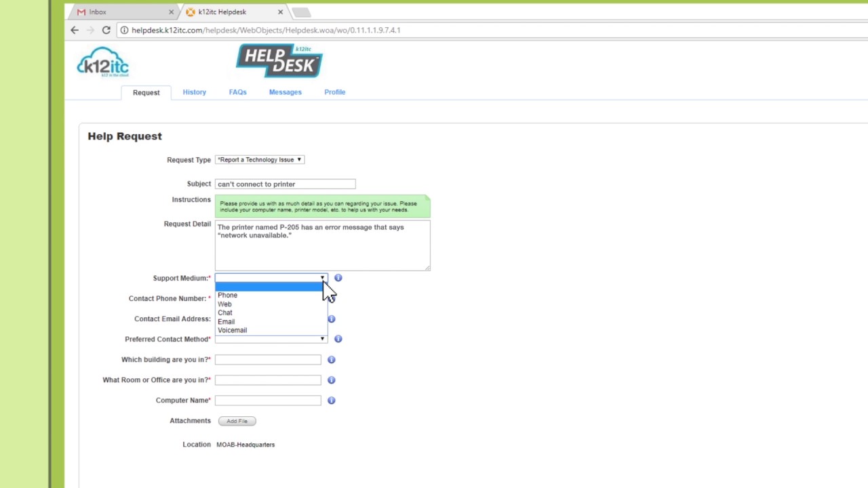The image size is (868, 488).
Task: Click the Which building input field
Action: tap(268, 360)
